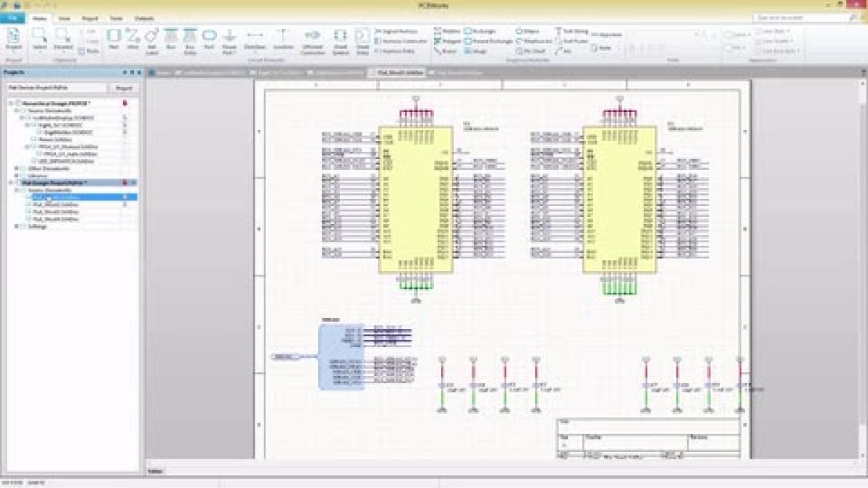Select the Sheet Symbol tool

coord(340,35)
